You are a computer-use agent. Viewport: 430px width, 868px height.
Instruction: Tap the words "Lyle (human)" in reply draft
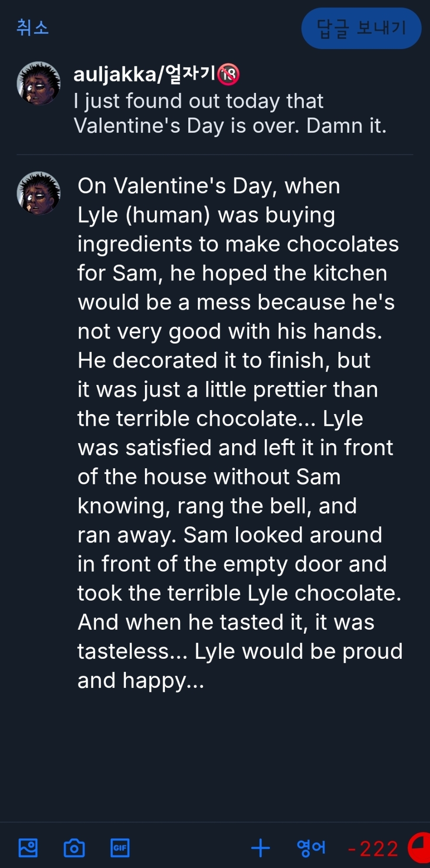click(144, 215)
